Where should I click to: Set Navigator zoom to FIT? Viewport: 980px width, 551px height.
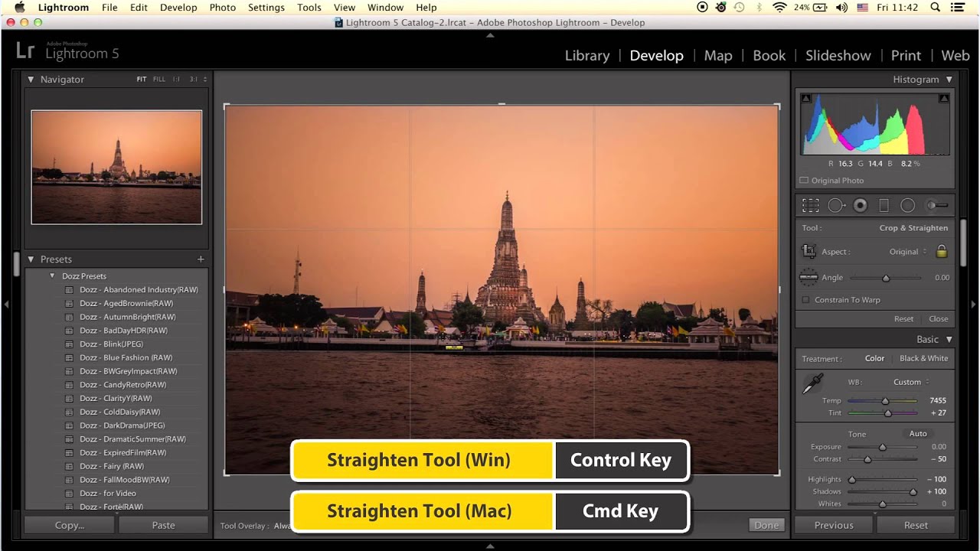(142, 80)
